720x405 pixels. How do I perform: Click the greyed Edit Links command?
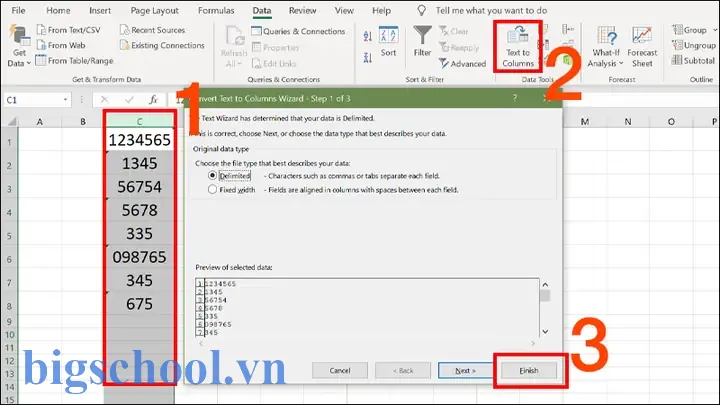[x=274, y=63]
